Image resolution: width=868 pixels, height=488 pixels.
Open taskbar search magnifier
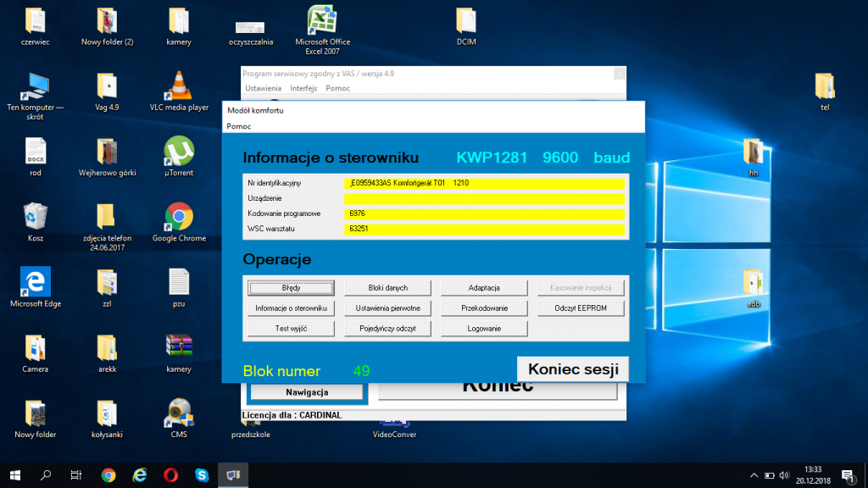[x=46, y=475]
